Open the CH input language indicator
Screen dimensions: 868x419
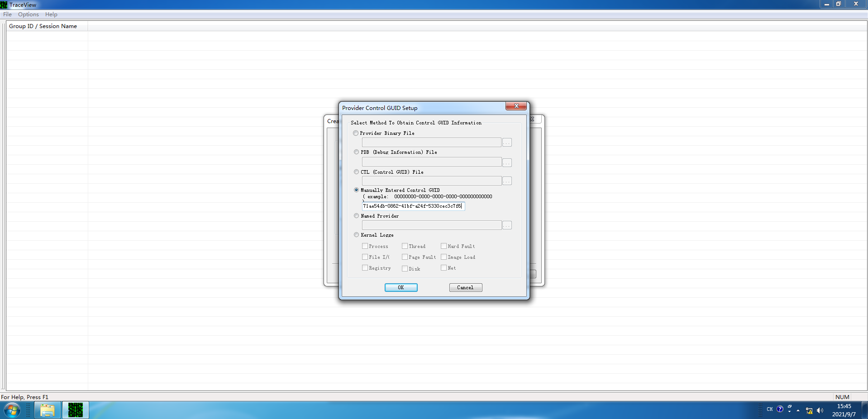769,409
